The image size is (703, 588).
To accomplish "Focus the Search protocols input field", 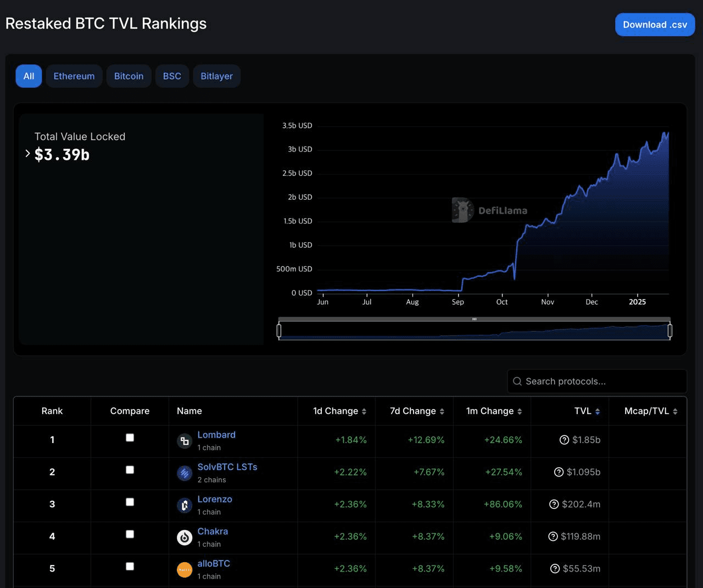I will click(x=597, y=381).
